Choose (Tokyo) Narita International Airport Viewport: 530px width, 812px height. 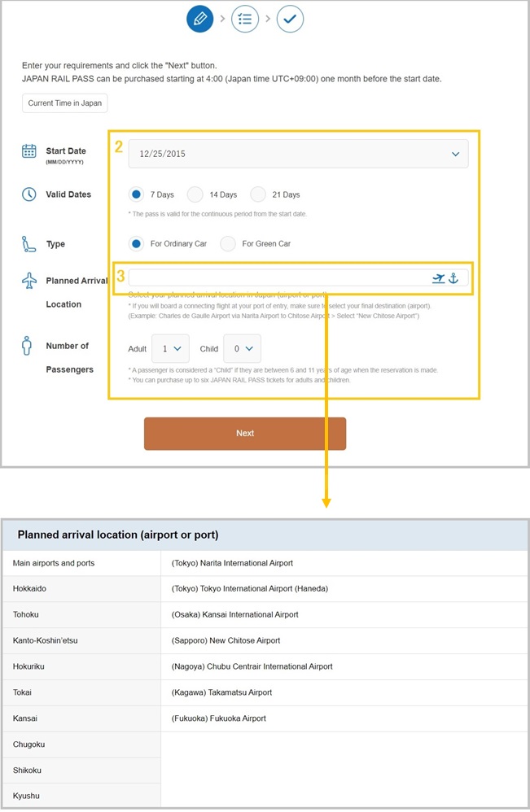coord(344,563)
